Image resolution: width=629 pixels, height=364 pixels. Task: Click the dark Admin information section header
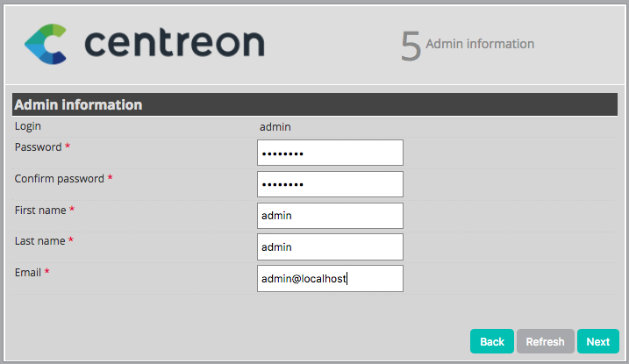(314, 104)
